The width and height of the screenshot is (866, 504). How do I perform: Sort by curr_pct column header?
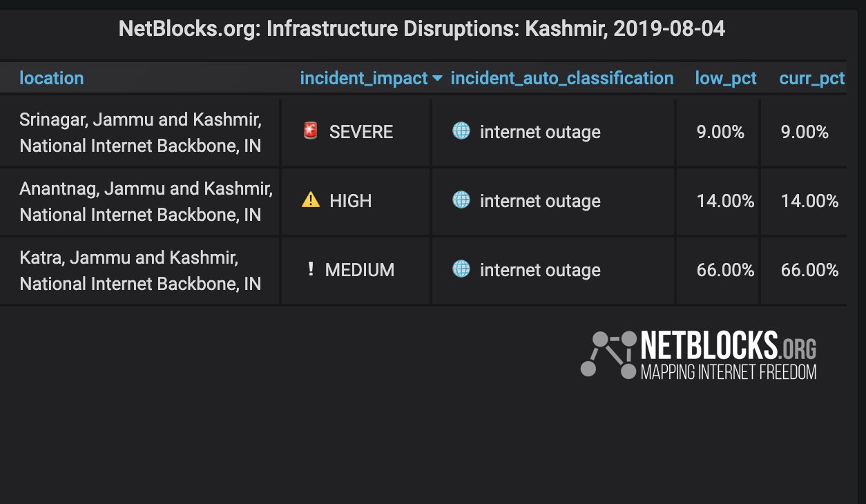point(812,78)
